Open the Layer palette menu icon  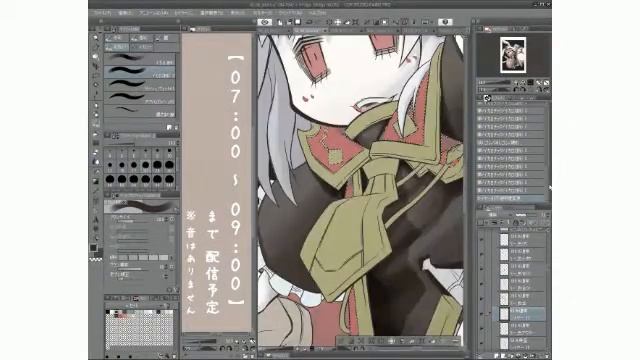tap(480, 207)
